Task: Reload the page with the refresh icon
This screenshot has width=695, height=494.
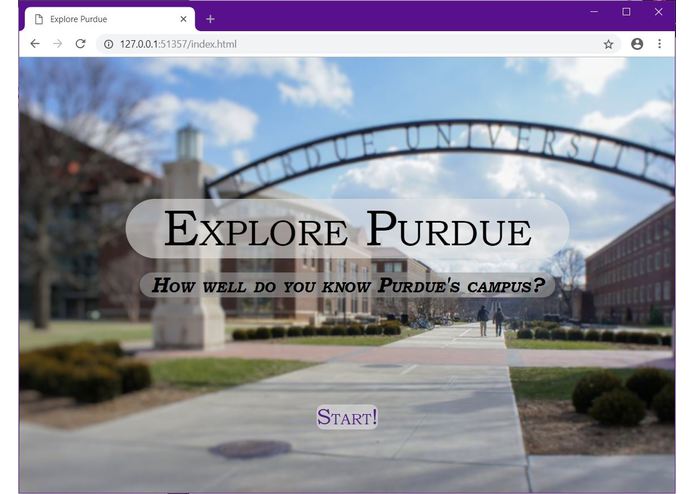Action: coord(80,44)
